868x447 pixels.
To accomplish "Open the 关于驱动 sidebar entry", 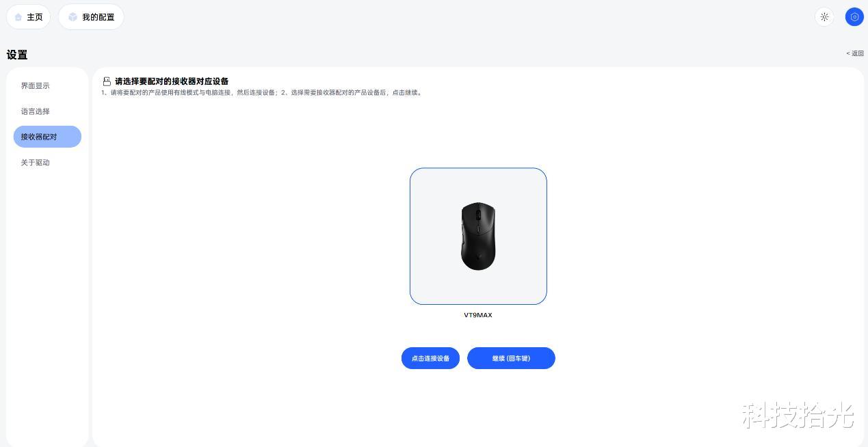I will [x=36, y=163].
